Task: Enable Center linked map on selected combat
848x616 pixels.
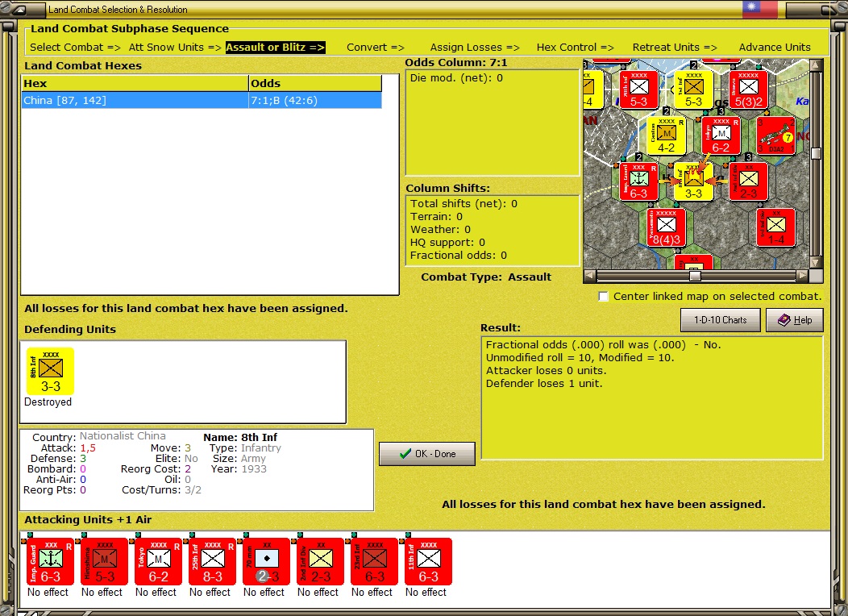Action: tap(604, 297)
